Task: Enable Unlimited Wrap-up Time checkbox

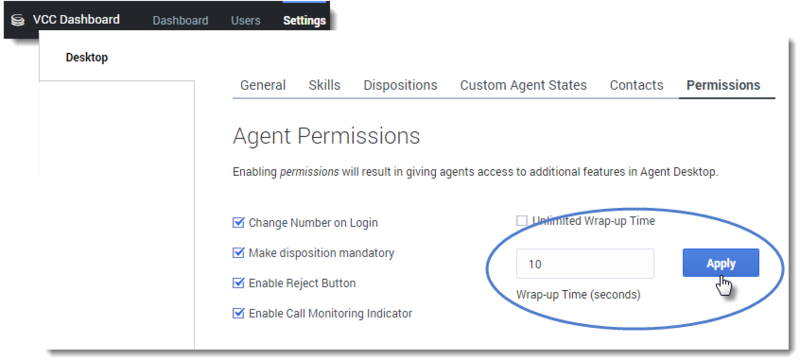Action: coord(521,221)
